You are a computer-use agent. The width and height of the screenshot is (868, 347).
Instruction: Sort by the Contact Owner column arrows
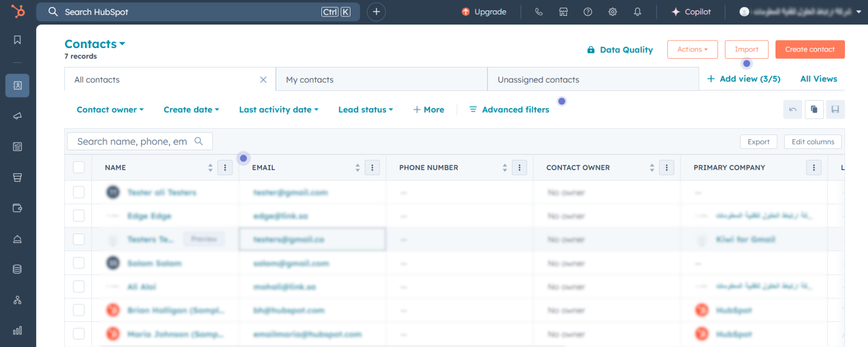651,168
